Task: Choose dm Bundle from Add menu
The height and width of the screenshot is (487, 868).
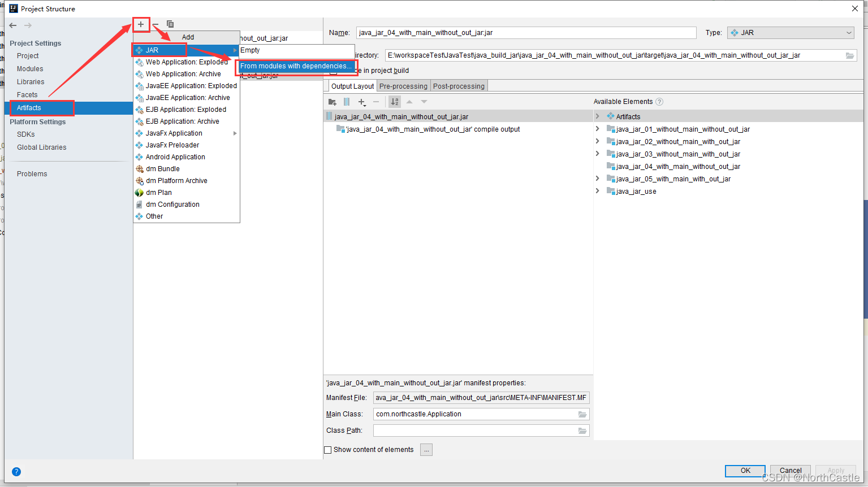Action: tap(187, 169)
